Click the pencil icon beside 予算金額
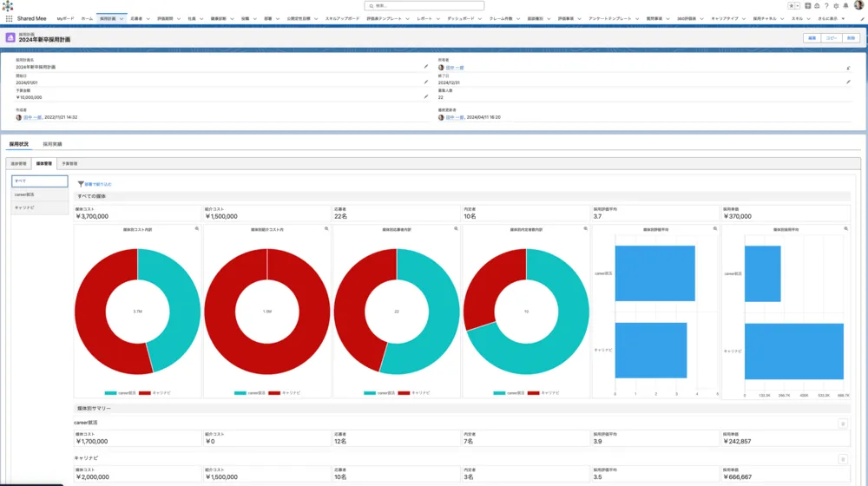The image size is (868, 486). 425,97
